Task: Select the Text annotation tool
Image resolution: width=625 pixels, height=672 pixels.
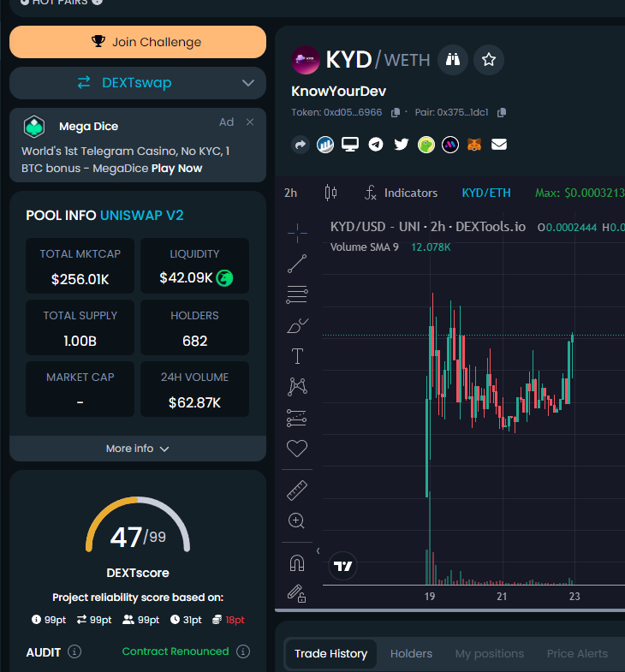Action: pyautogui.click(x=297, y=356)
